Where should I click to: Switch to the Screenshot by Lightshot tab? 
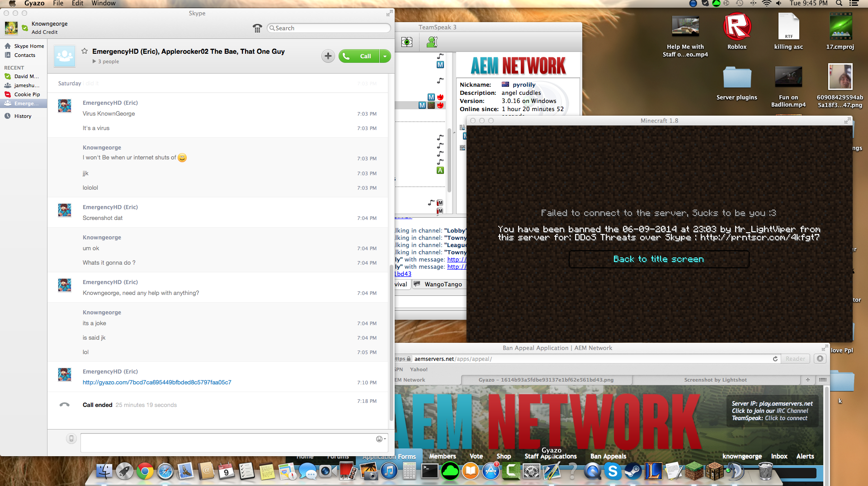(715, 380)
